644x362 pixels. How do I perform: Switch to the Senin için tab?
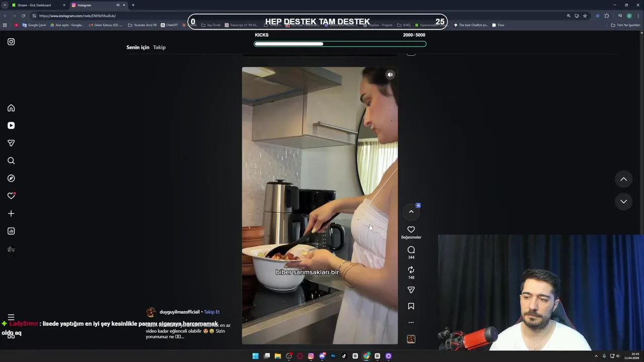[138, 47]
